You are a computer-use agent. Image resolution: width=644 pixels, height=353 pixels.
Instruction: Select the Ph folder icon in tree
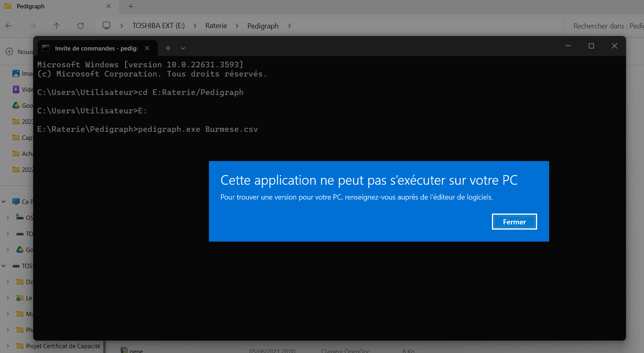[x=20, y=330]
